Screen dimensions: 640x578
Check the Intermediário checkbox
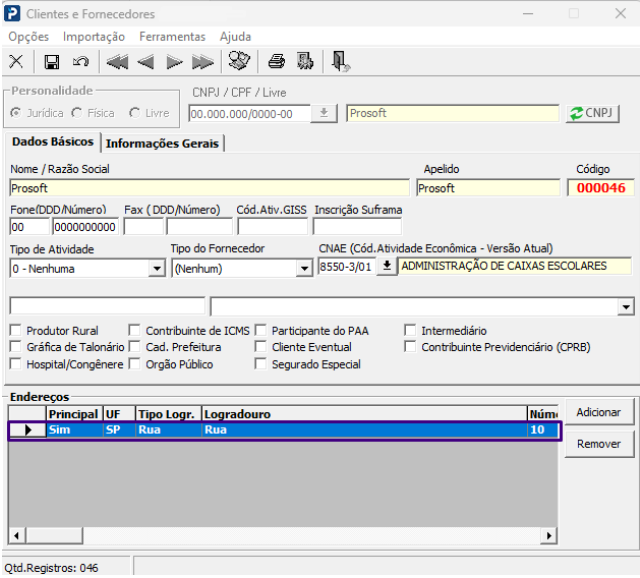tap(410, 330)
